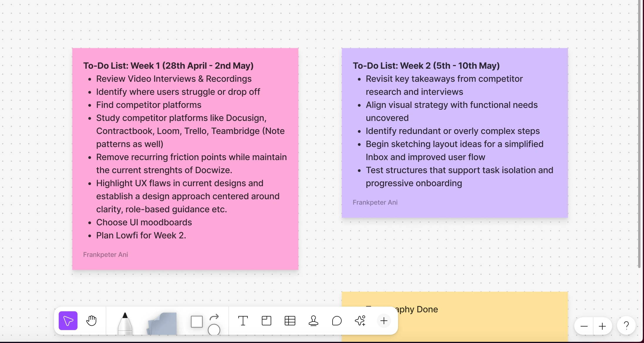Click 'Plan Lowfi for Week 2.' bullet
Image resolution: width=644 pixels, height=343 pixels.
click(141, 235)
